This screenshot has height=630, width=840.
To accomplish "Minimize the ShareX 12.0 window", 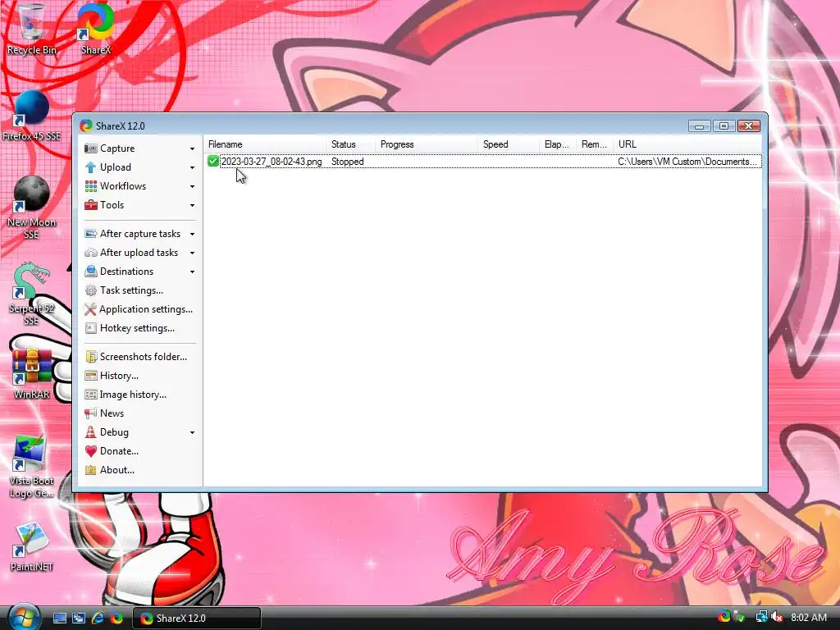I will pyautogui.click(x=700, y=126).
